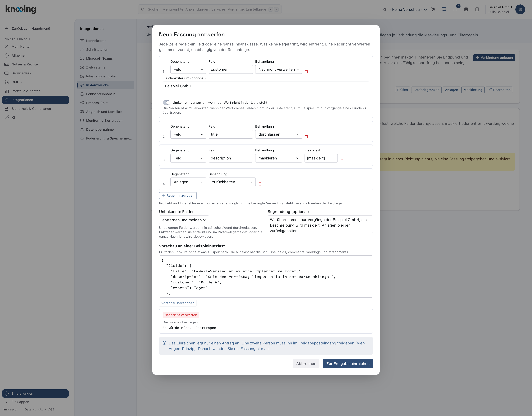The width and height of the screenshot is (532, 416).
Task: Click Abbrechen button
Action: coord(306,364)
